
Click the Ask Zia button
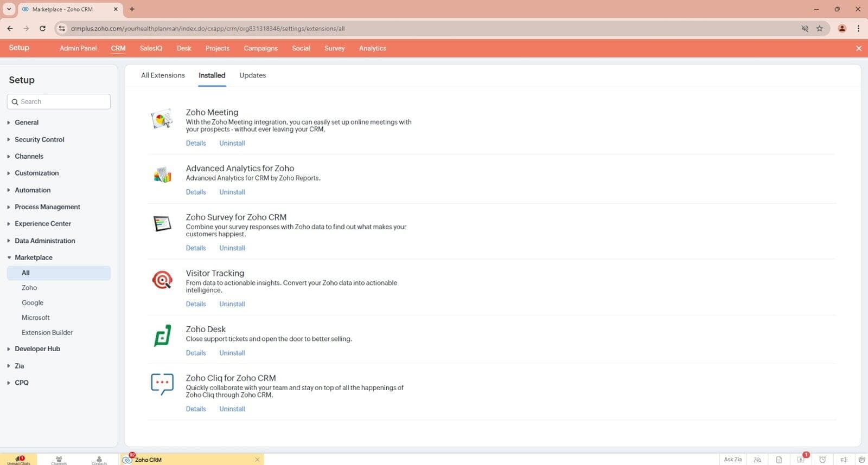click(x=732, y=460)
